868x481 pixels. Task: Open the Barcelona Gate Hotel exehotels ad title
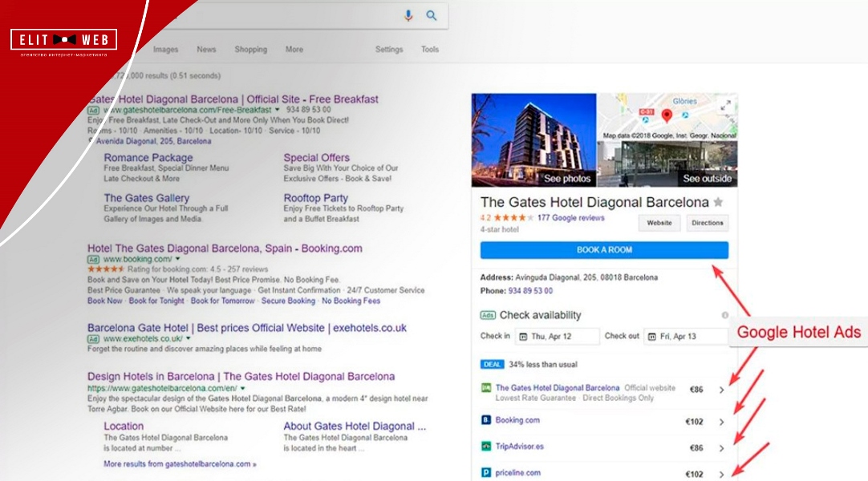247,328
